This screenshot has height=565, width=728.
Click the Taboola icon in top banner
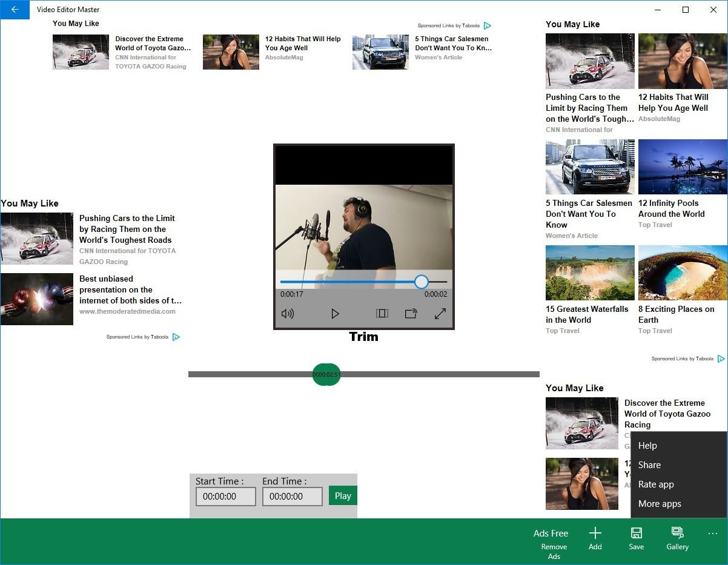488,25
